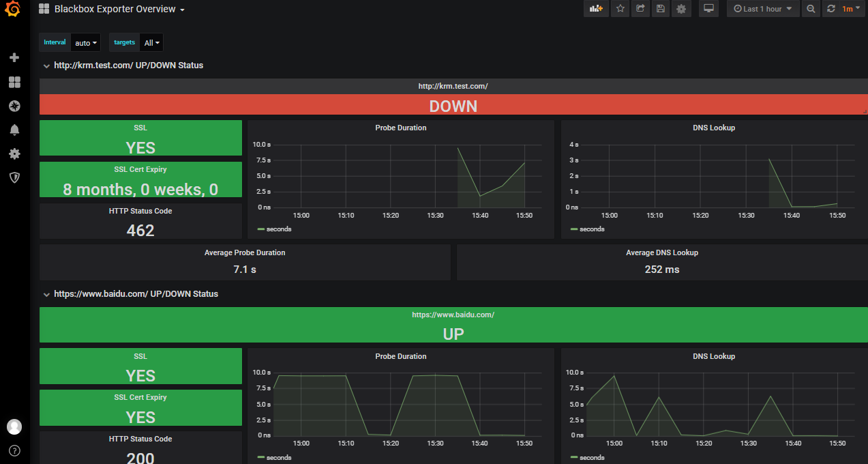Click the Average DNS Lookup 252 ms value

[x=662, y=270]
